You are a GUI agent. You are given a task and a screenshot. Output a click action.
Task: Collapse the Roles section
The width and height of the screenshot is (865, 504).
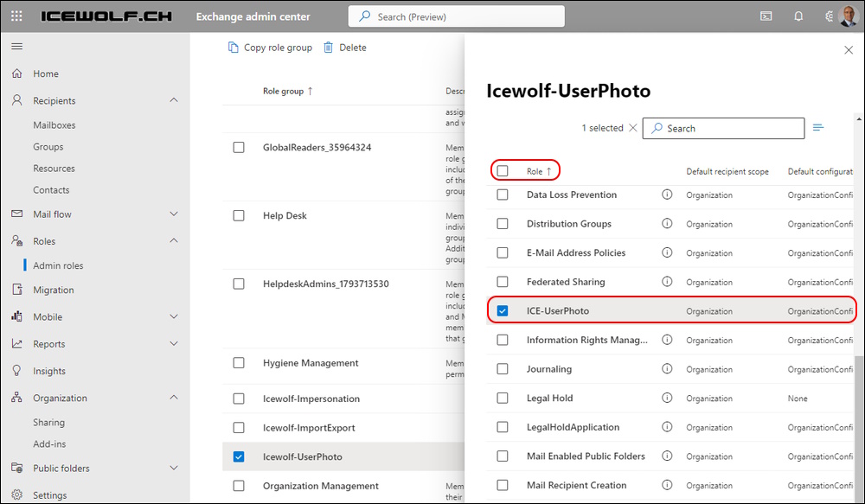pos(174,241)
